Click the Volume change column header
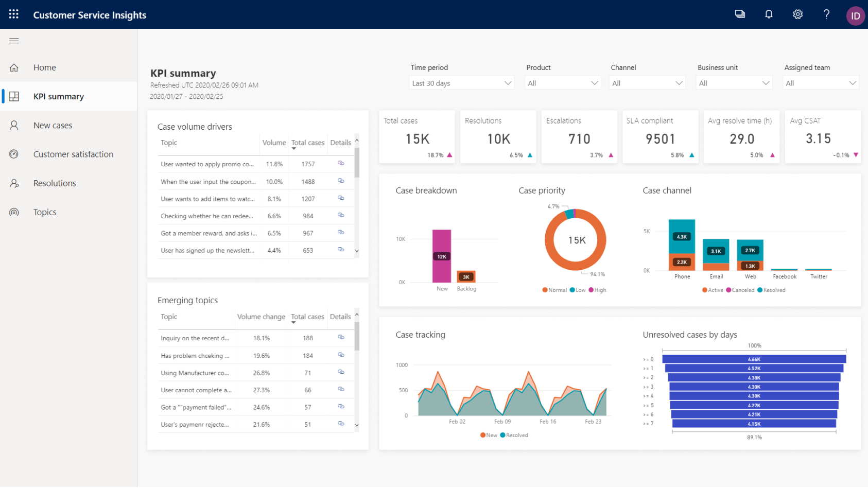868x488 pixels. [261, 317]
